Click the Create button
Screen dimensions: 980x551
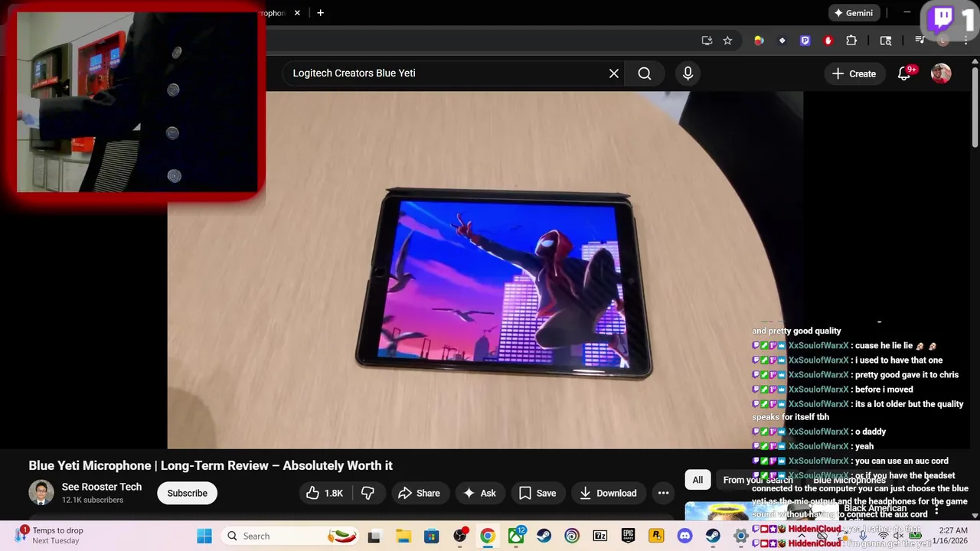tap(854, 73)
